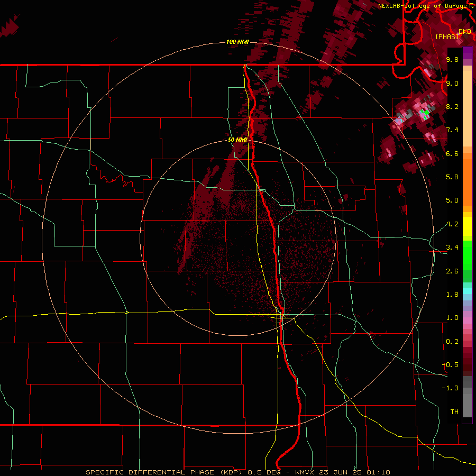Screen dimensions: 476x476
Task: Click the 5.0 scale value
Action: pos(452,200)
